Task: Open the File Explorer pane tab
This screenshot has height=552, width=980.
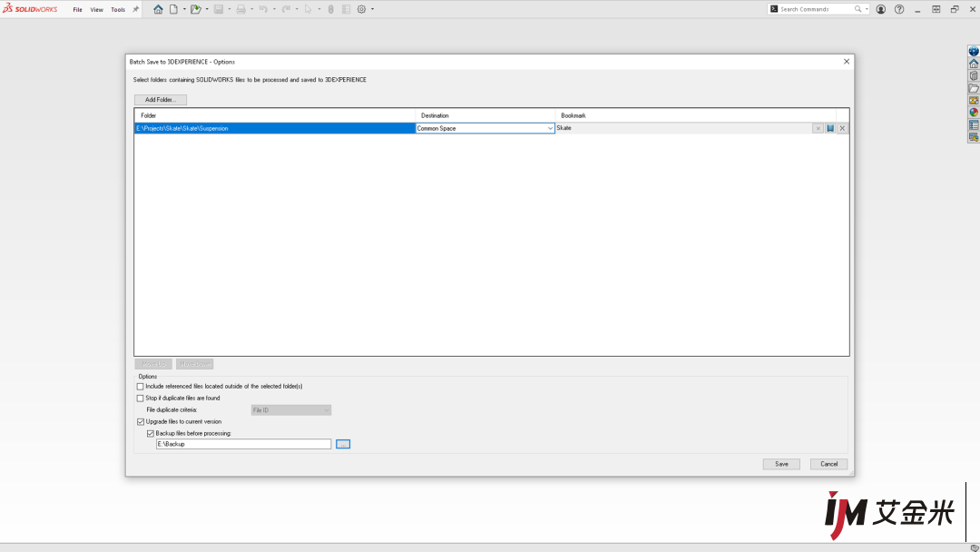Action: tap(974, 88)
